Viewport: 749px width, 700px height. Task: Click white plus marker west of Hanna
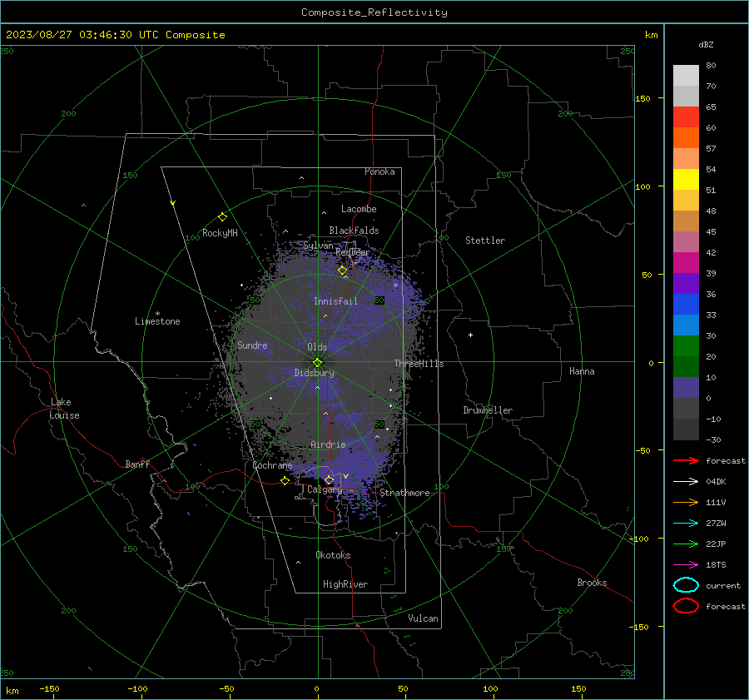coord(470,335)
